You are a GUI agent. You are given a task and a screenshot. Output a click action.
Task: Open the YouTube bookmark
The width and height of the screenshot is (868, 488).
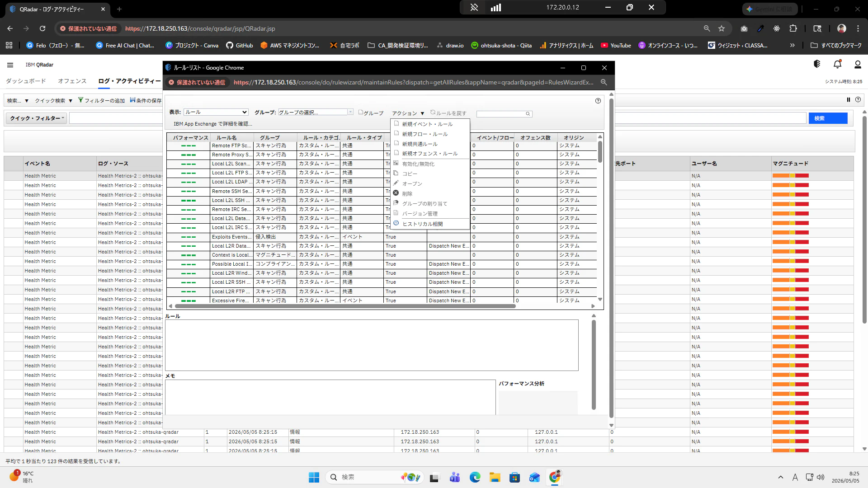[x=616, y=45]
